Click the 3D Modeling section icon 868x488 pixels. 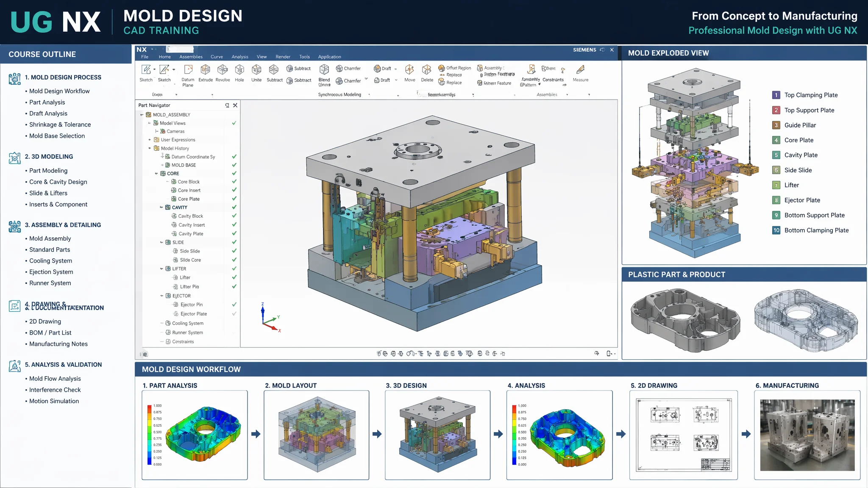click(15, 158)
